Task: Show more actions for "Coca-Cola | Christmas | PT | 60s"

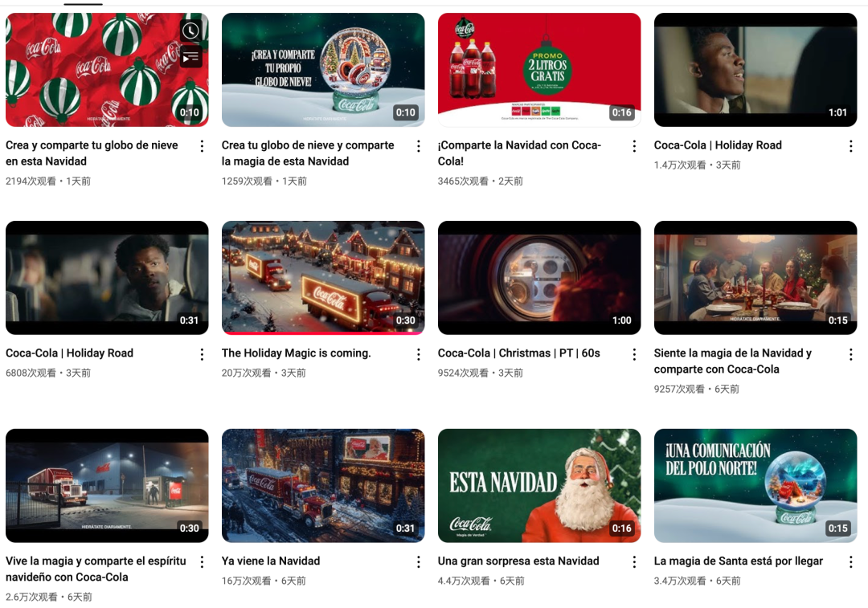Action: pyautogui.click(x=634, y=354)
